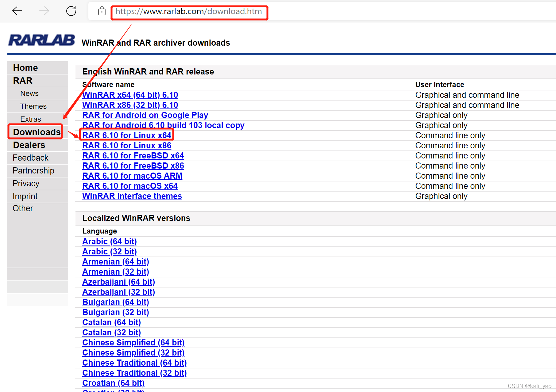Click the 'User interface' column header
This screenshot has height=392, width=556.
point(440,85)
